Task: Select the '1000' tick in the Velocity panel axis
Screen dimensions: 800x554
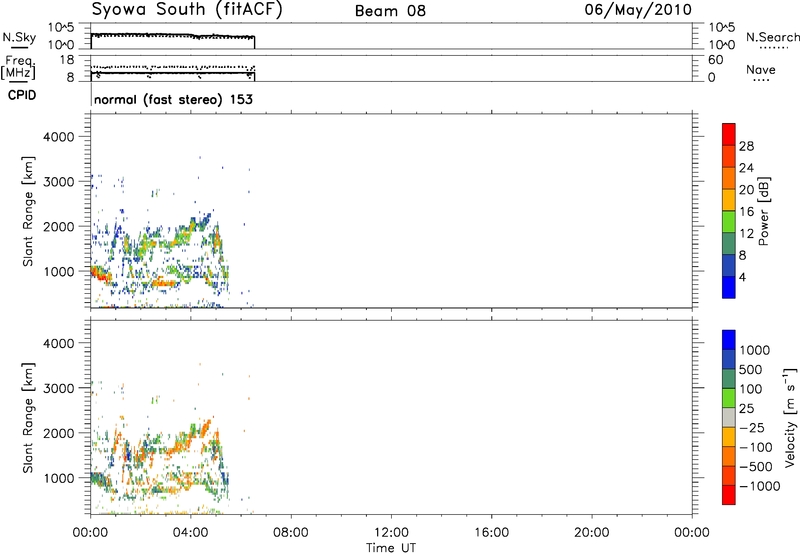Action: pyautogui.click(x=58, y=478)
